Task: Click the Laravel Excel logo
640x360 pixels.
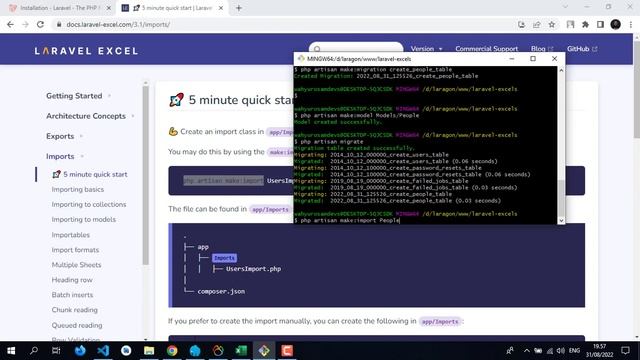Action: point(86,51)
